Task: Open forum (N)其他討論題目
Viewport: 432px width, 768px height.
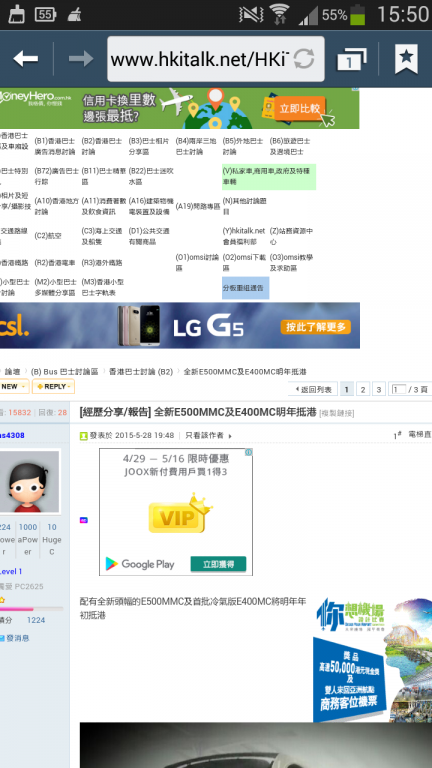Action: (244, 206)
